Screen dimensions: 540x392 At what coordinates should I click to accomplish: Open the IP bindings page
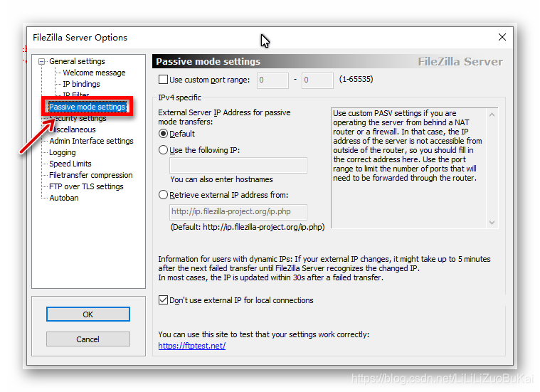tap(81, 84)
